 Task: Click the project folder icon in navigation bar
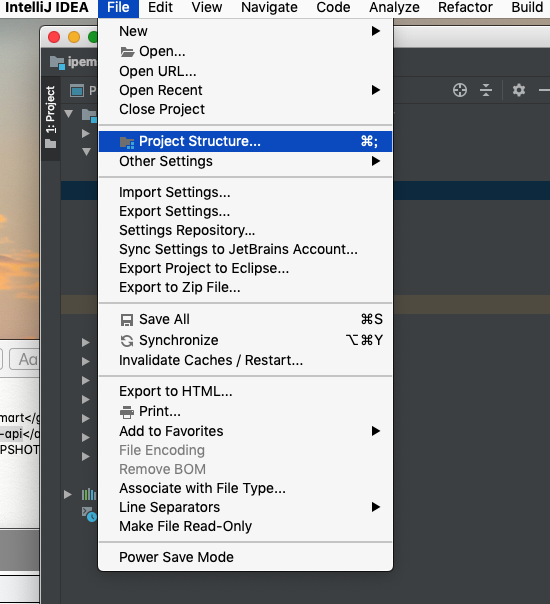click(x=57, y=62)
